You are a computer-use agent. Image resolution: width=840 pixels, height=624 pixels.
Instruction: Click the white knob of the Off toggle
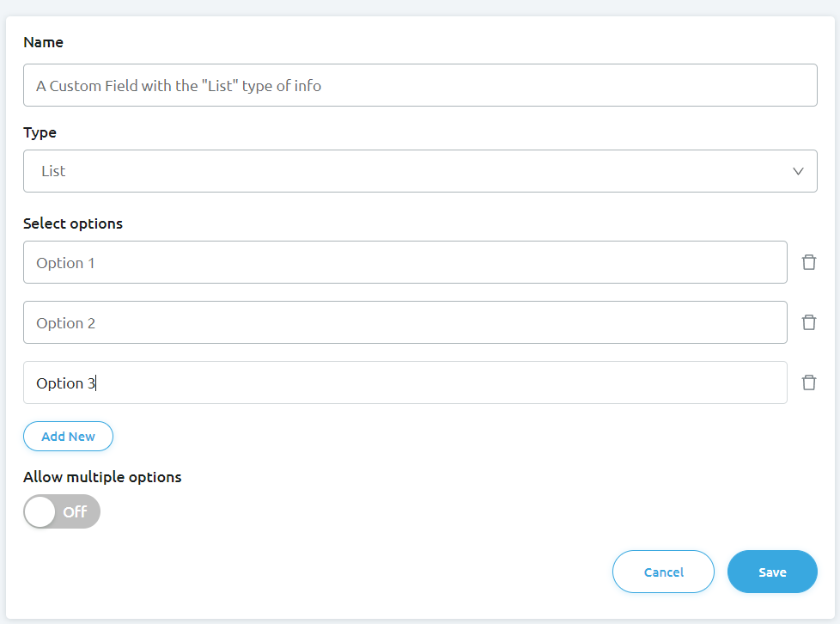pyautogui.click(x=40, y=511)
